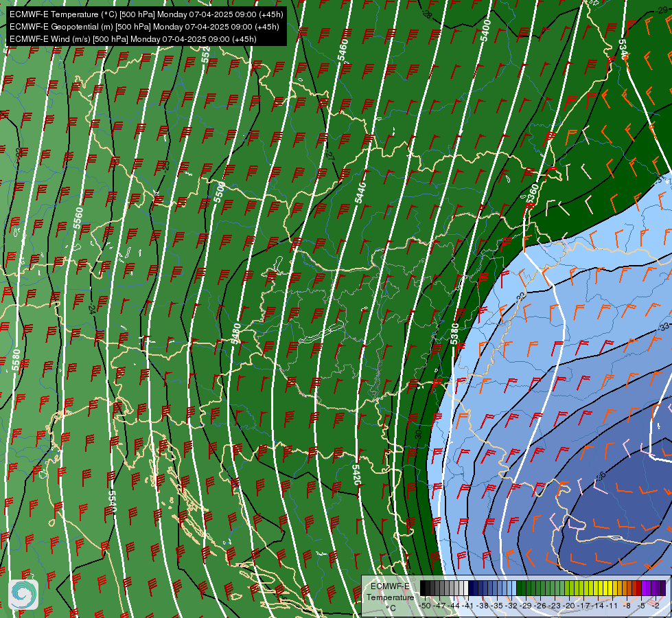The image size is (672, 618).
Task: Click the -35 tick label on color bar
Action: pos(497,606)
